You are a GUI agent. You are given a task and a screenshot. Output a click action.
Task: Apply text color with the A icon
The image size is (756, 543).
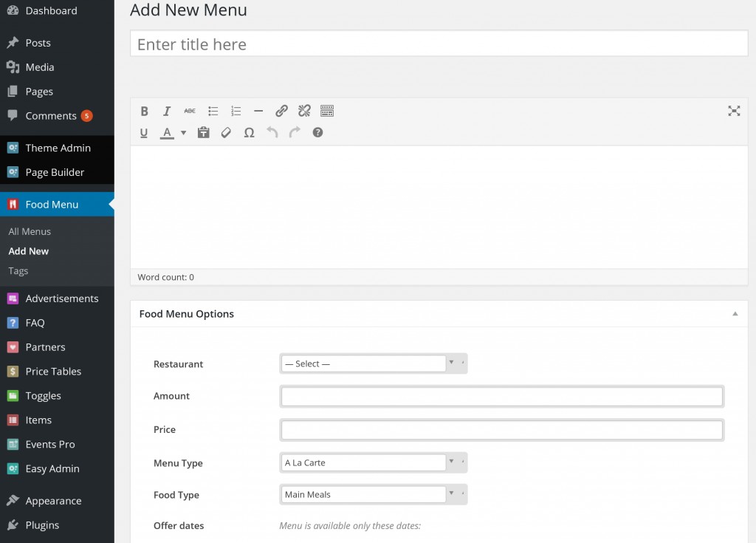click(167, 133)
